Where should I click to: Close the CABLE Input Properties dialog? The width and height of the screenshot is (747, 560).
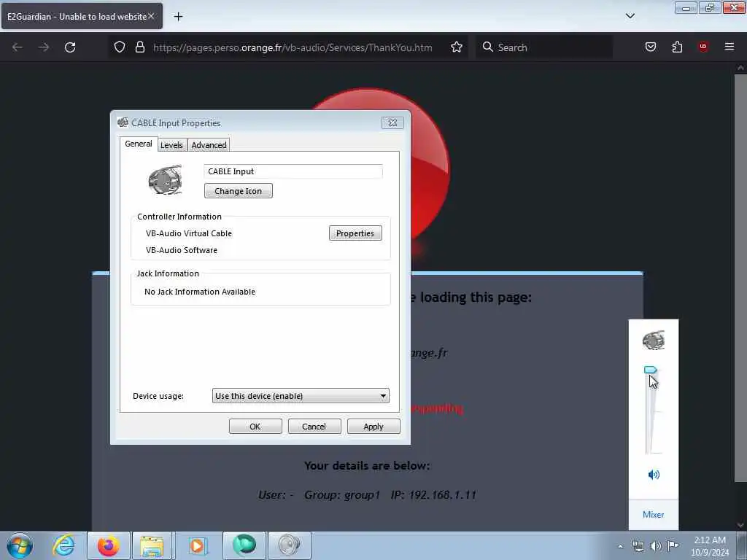(x=392, y=122)
